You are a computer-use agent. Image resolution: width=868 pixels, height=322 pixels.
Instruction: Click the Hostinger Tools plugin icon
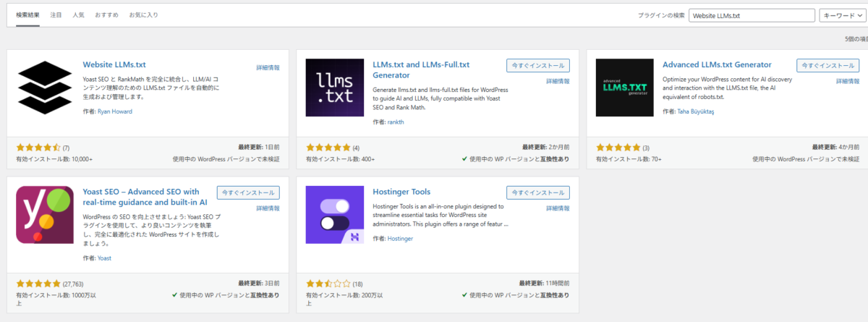[334, 215]
